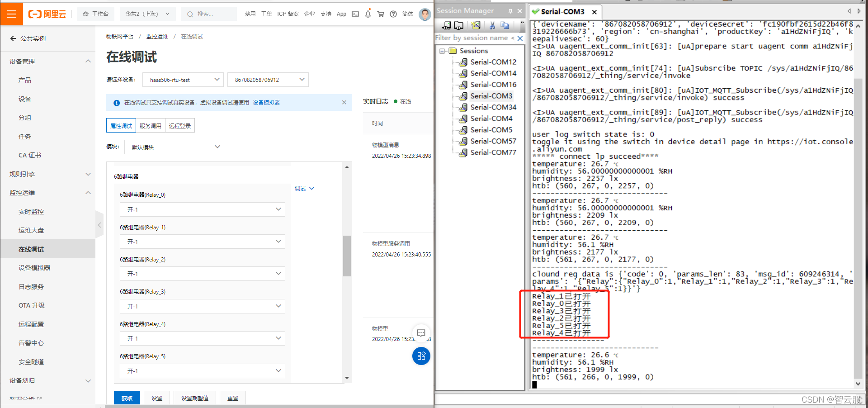Activate the Serial-COM3 tab
Image resolution: width=868 pixels, height=408 pixels.
point(562,12)
